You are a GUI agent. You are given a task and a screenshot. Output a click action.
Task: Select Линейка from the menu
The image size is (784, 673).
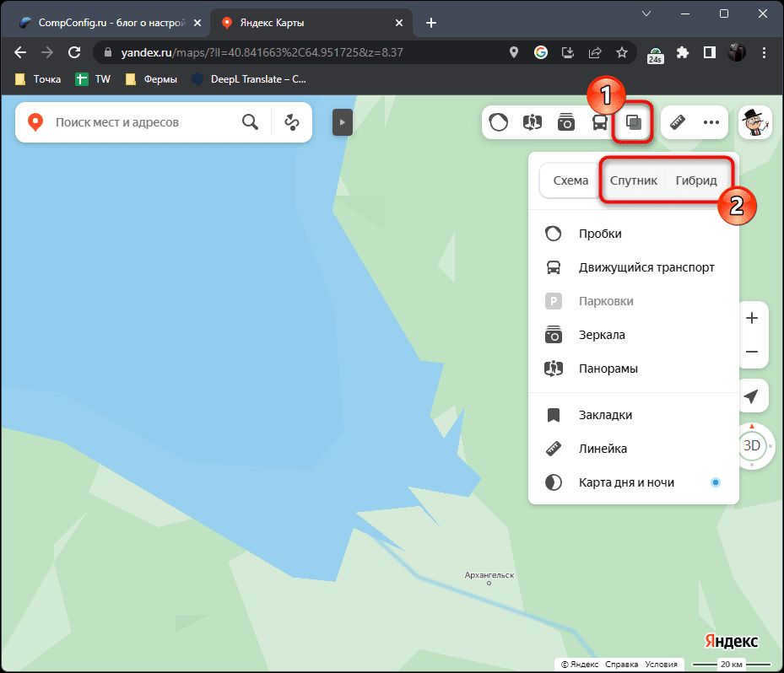coord(634,449)
